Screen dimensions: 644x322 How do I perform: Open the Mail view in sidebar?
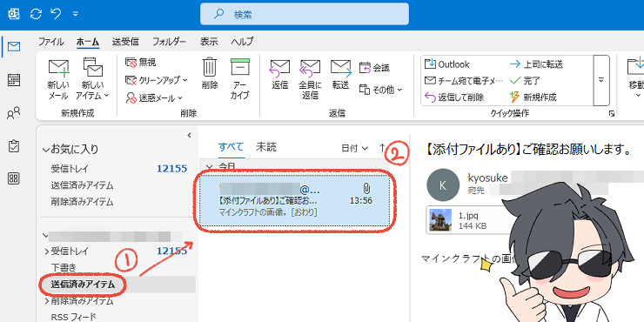pos(14,47)
